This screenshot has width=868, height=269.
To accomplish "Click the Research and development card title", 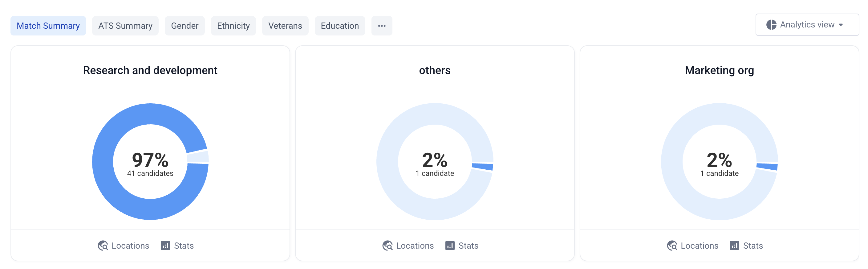I will (150, 70).
